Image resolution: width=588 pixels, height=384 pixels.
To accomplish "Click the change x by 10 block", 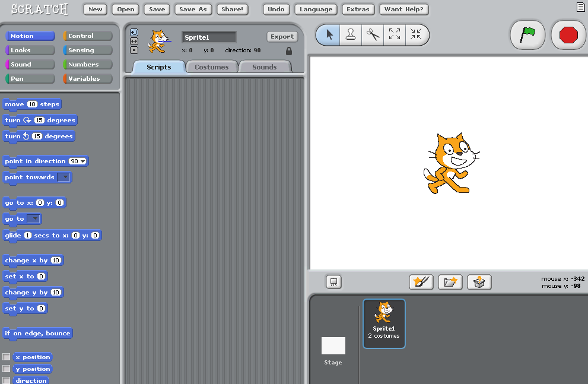I will [x=33, y=260].
